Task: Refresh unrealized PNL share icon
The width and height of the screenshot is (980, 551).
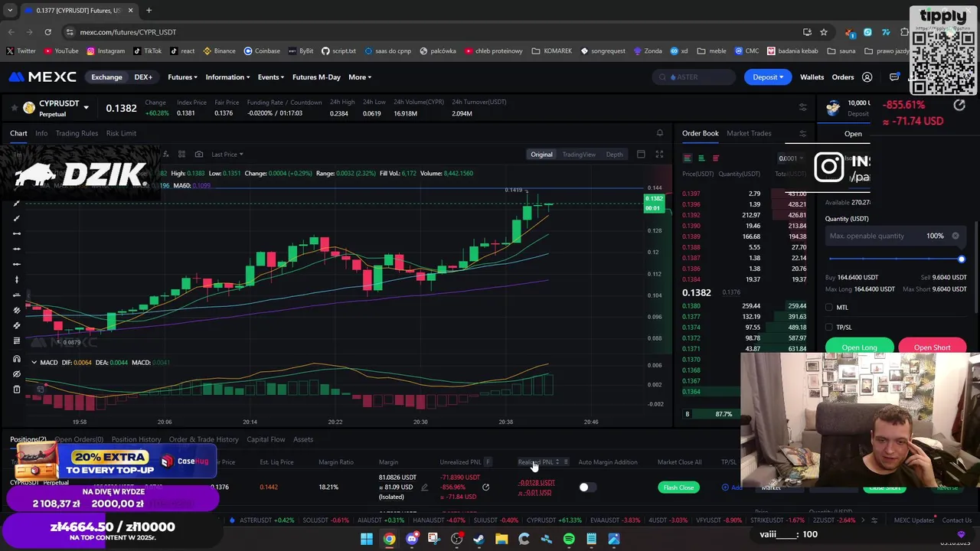Action: [485, 487]
